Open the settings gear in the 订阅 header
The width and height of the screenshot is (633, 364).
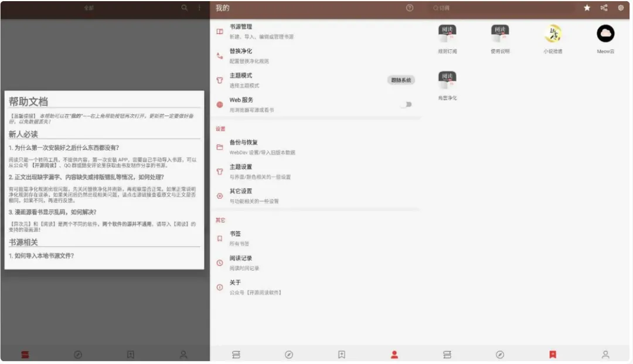[x=621, y=8]
